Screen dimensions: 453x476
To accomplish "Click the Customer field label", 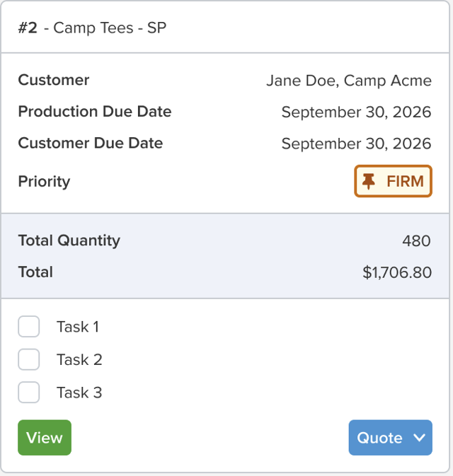I will point(54,80).
